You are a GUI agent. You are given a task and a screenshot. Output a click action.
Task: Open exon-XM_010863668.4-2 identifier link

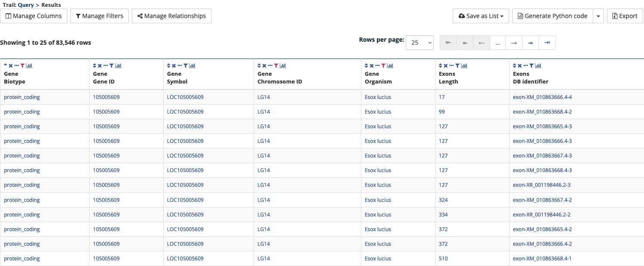[x=542, y=111]
